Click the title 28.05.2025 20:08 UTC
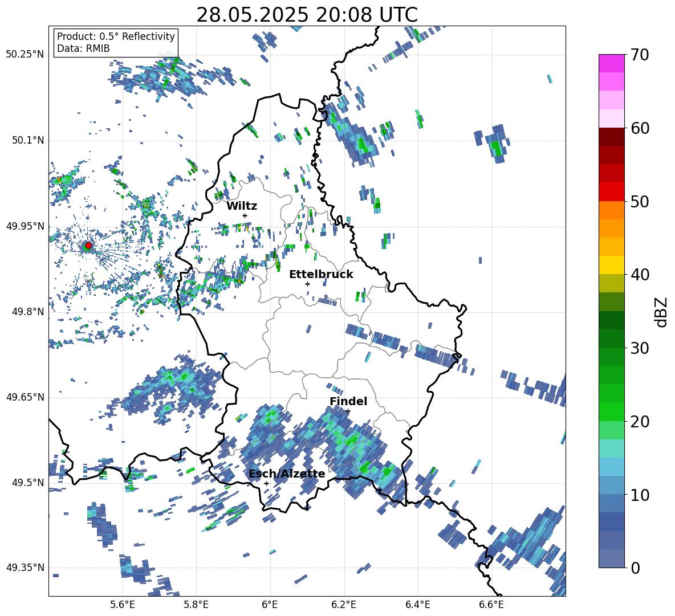 click(307, 15)
